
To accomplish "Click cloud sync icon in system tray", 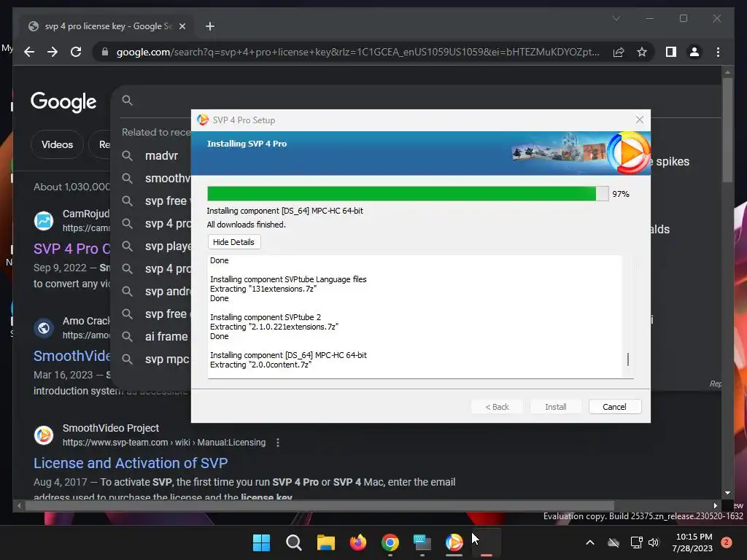I will pyautogui.click(x=614, y=542).
